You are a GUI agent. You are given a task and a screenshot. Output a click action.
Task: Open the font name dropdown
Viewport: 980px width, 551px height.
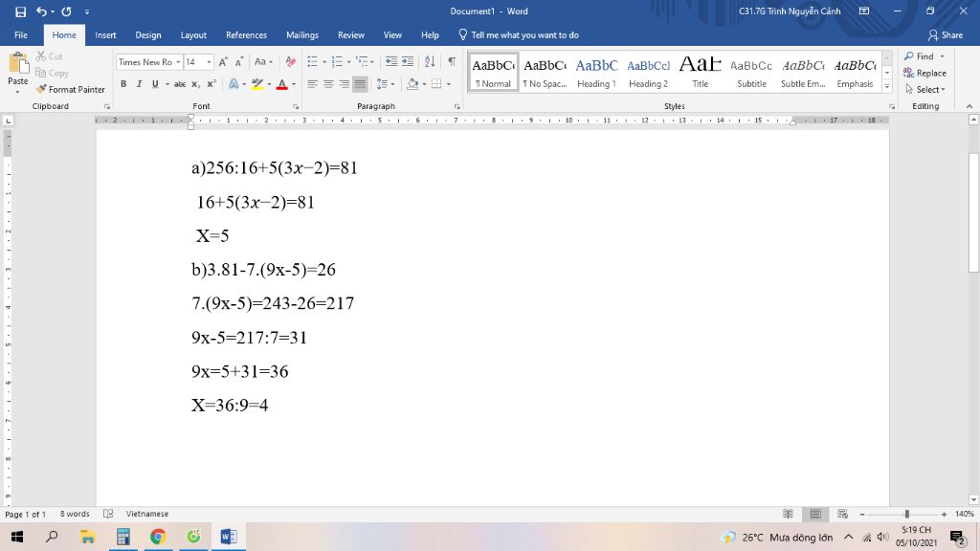click(x=178, y=62)
